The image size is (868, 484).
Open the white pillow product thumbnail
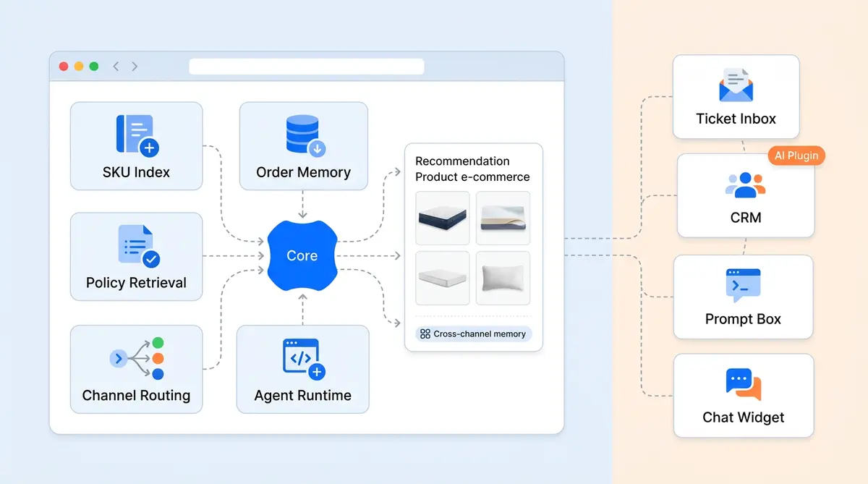503,278
